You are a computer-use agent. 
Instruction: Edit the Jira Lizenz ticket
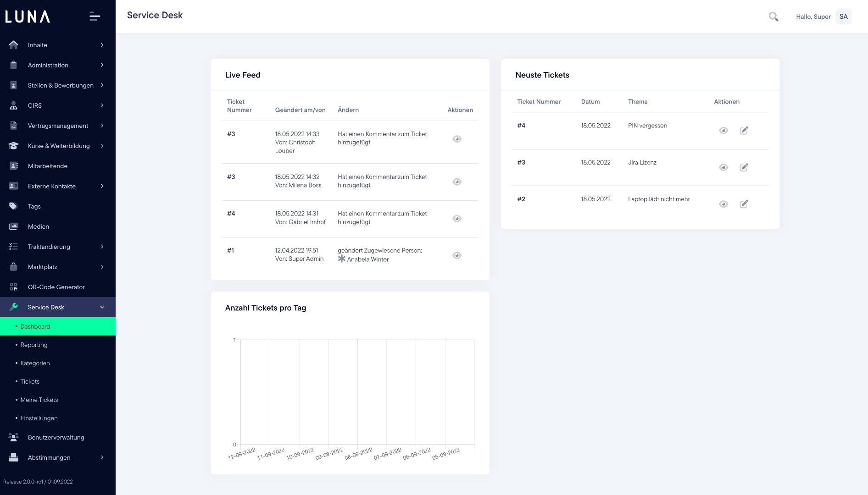point(744,167)
